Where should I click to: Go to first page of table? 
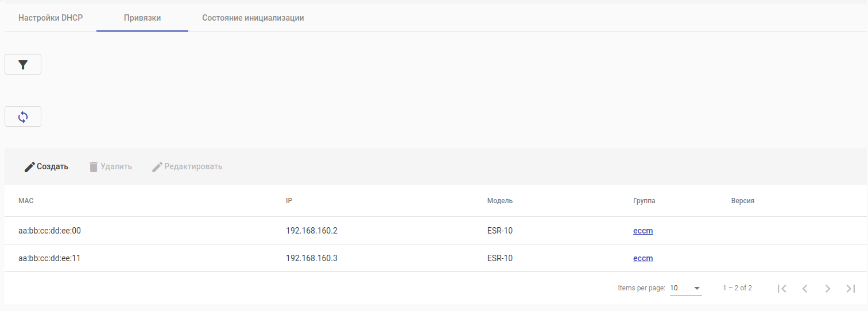781,288
